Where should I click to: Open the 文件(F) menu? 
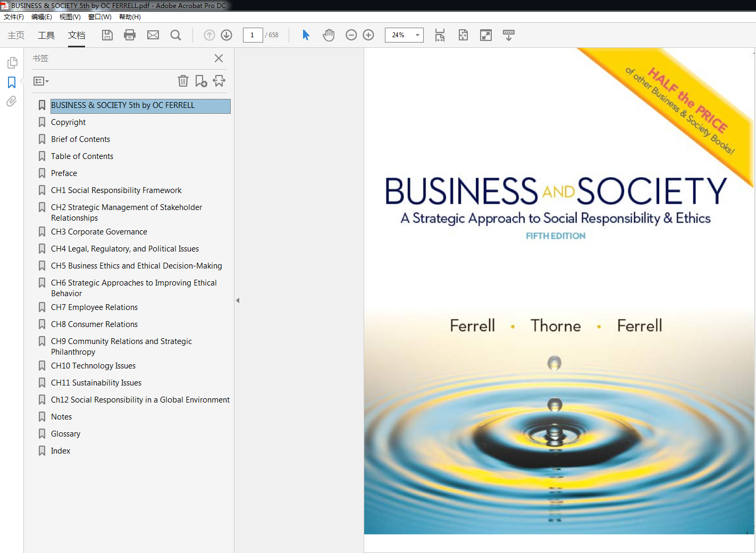pos(14,17)
